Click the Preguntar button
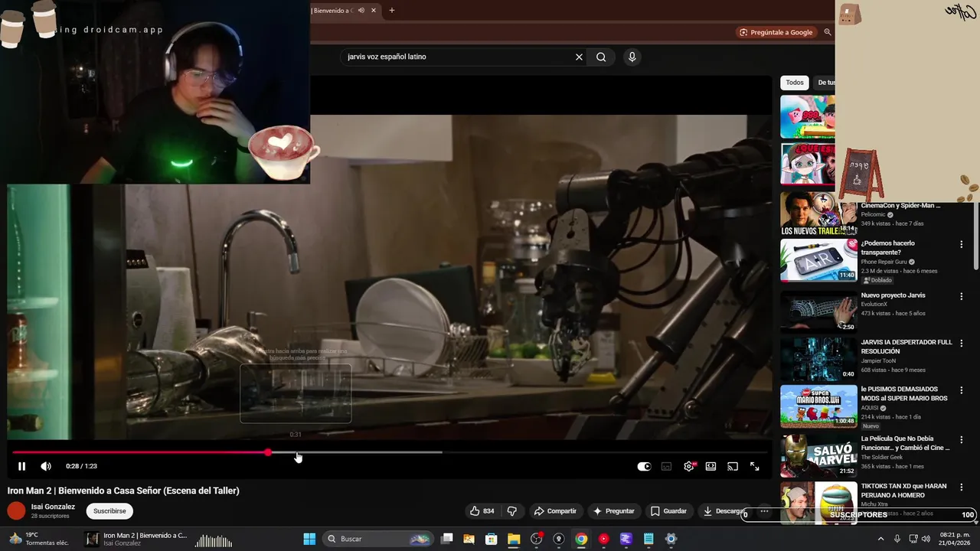 (613, 510)
